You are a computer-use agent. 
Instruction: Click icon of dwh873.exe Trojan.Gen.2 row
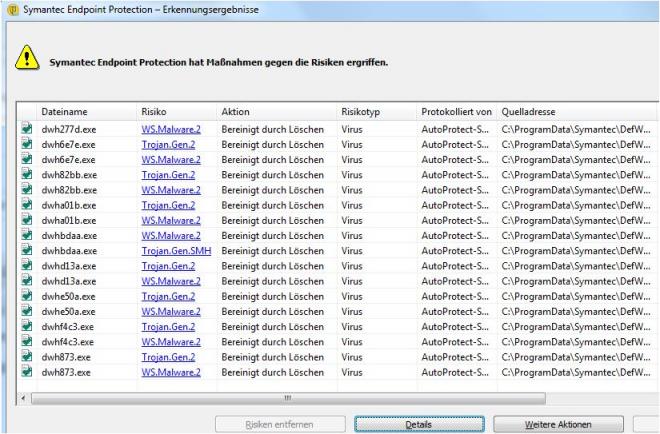tap(27, 355)
